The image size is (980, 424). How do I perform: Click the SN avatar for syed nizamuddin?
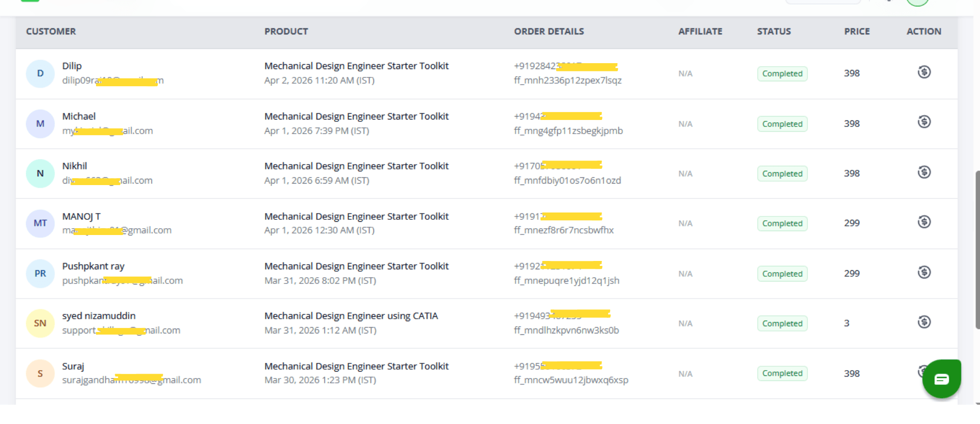pos(40,323)
